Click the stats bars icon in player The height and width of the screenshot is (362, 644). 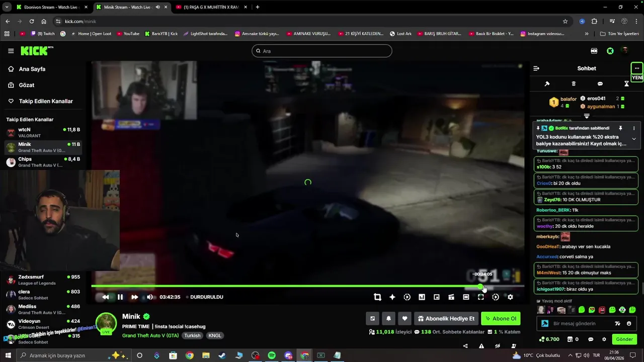coord(422,297)
